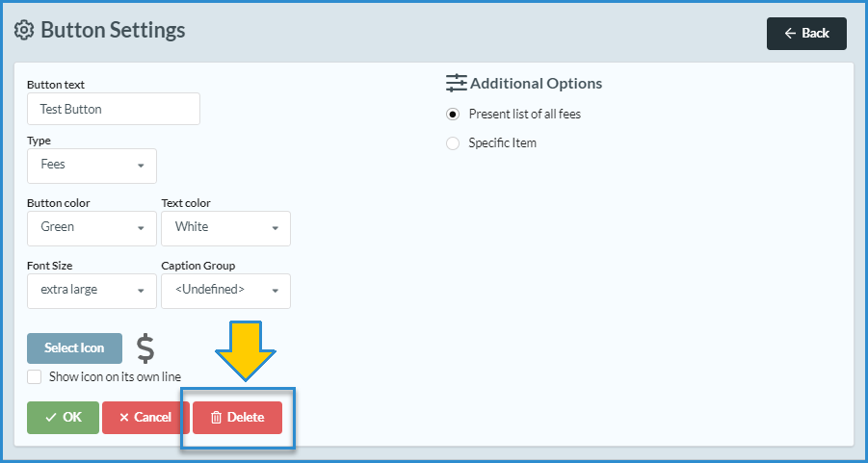Go back using the Back button

(806, 34)
